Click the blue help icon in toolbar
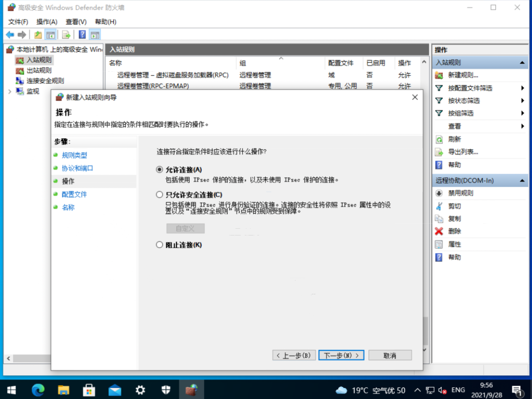Viewport: 532px width, 399px height. pos(82,35)
